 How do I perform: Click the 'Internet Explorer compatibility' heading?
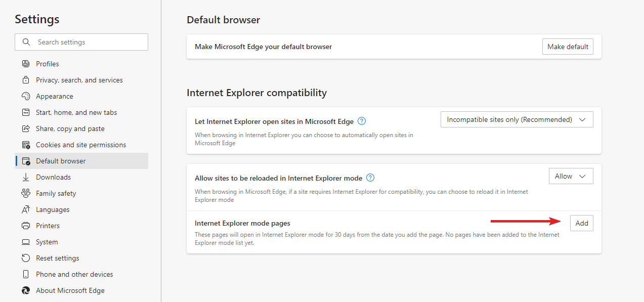pos(257,93)
